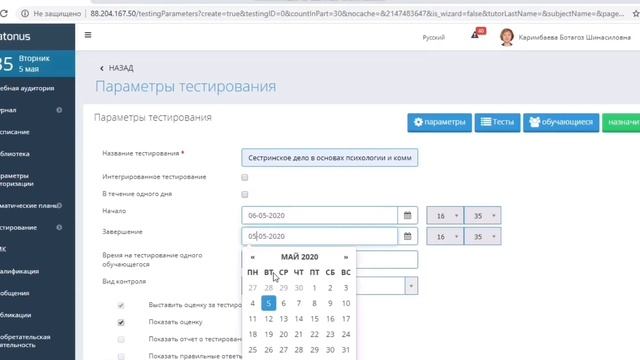Open the Русский language selector
Image resolution: width=640 pixels, height=360 pixels.
coord(433,38)
